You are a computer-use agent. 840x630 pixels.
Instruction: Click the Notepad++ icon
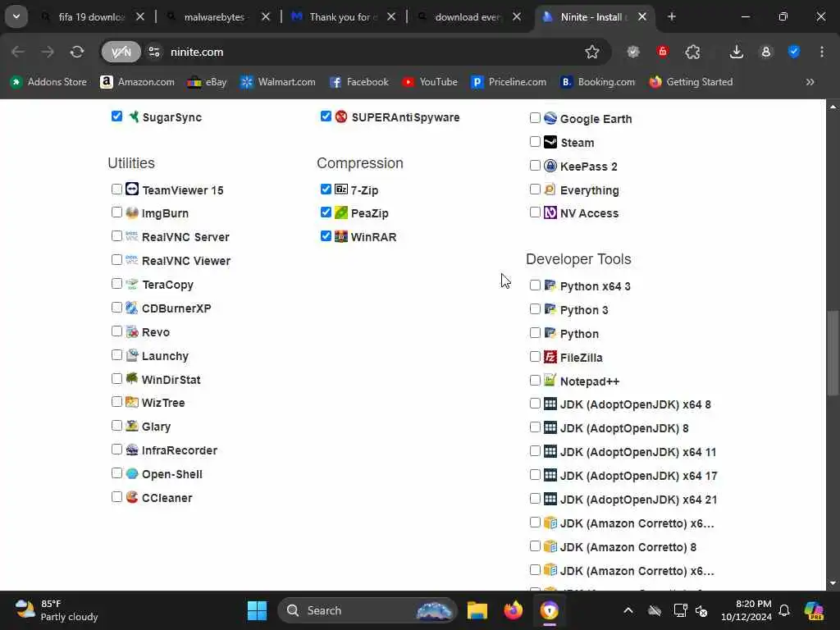pyautogui.click(x=550, y=381)
